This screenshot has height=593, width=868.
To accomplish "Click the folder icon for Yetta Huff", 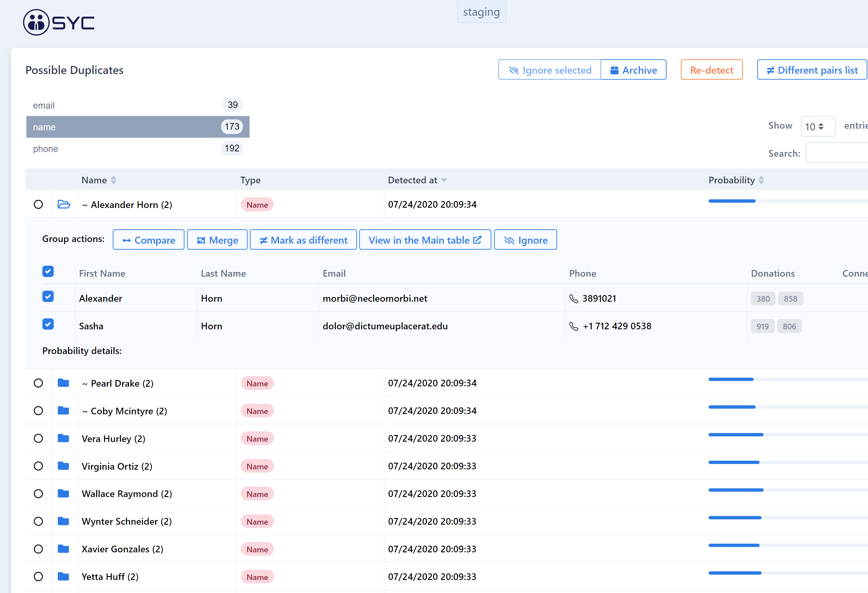I will tap(64, 577).
